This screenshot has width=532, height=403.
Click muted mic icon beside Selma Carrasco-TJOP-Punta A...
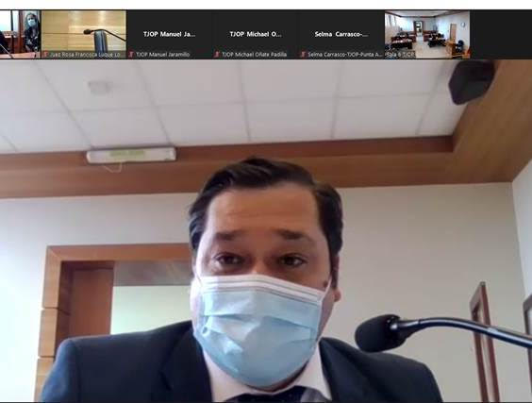point(304,55)
